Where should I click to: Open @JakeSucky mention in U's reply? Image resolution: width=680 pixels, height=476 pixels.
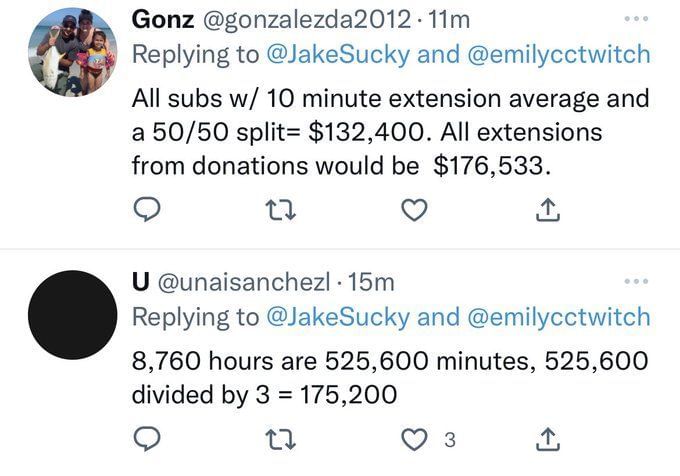336,318
